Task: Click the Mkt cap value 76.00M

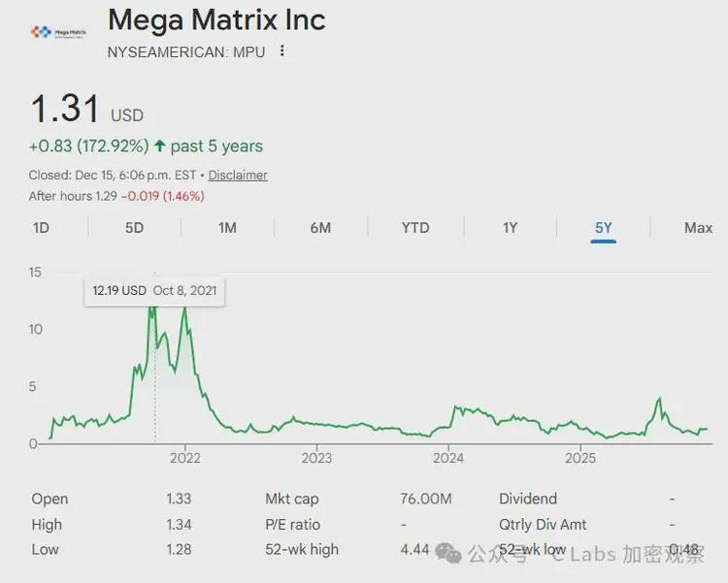Action: (x=425, y=499)
